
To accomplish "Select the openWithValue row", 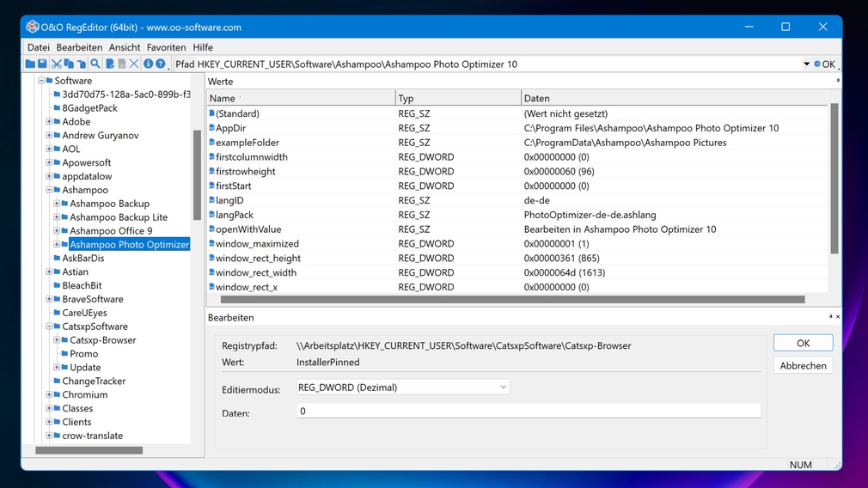I will click(517, 229).
